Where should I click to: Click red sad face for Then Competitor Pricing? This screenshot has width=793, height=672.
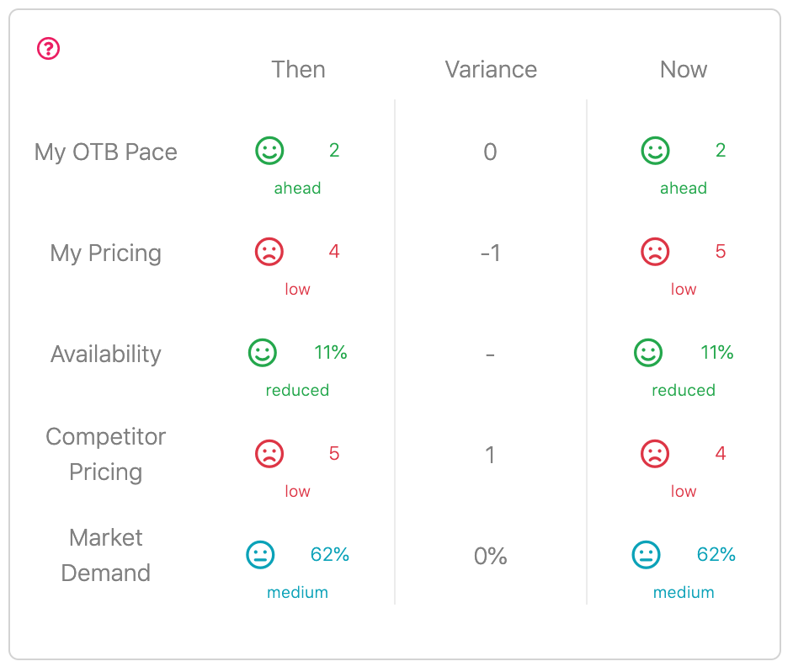[x=269, y=453]
